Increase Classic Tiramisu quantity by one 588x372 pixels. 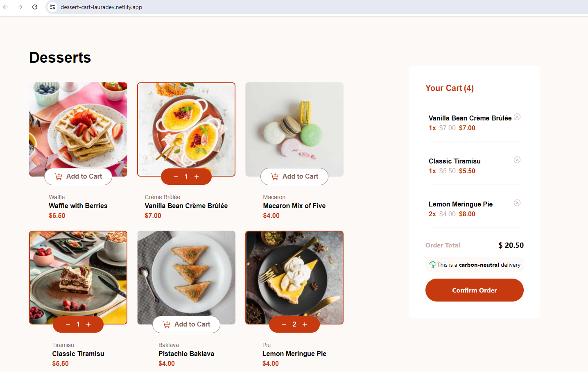[88, 324]
